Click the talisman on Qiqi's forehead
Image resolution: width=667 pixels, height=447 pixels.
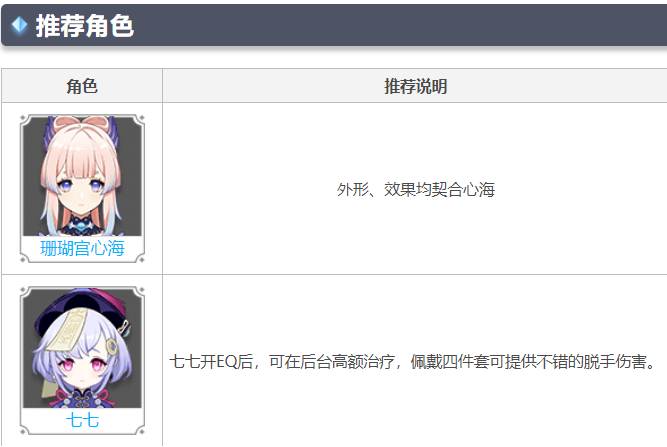[x=70, y=330]
